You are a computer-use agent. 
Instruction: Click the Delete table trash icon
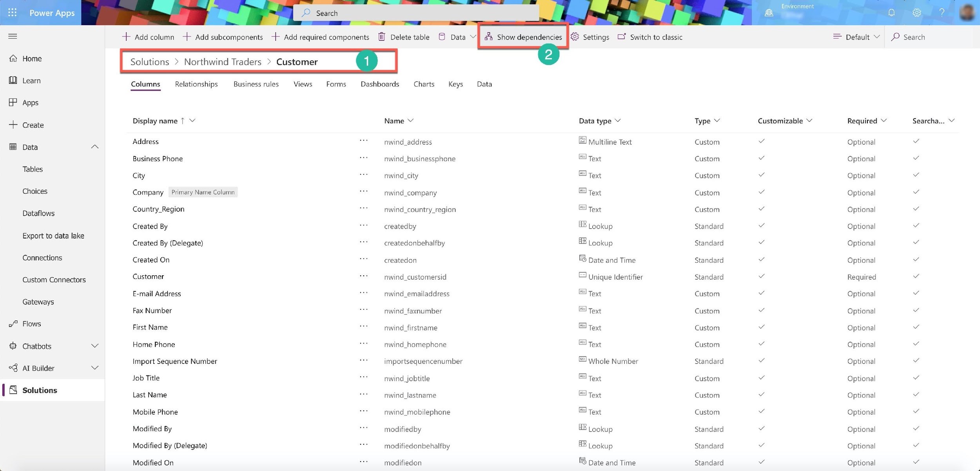(x=381, y=37)
